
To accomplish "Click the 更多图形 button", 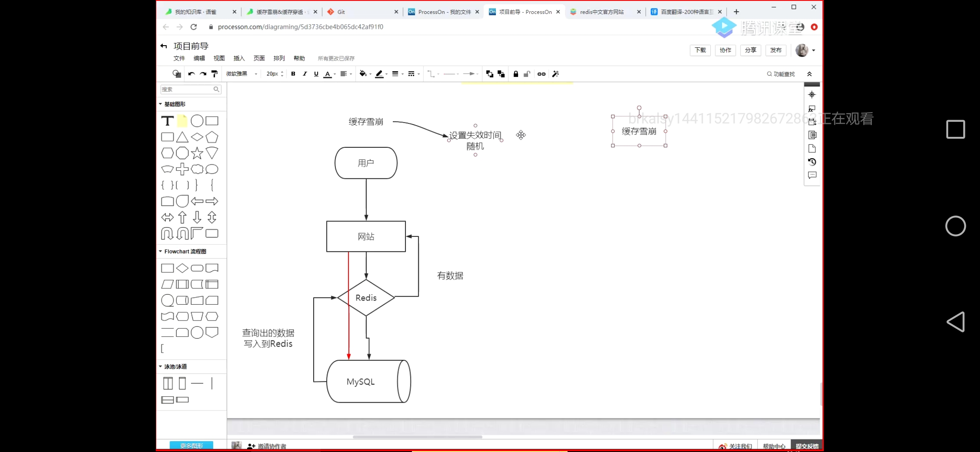I will tap(191, 446).
